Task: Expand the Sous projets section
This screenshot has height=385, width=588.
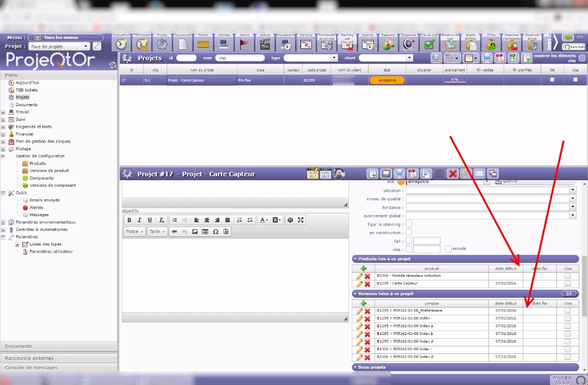Action: coord(355,368)
